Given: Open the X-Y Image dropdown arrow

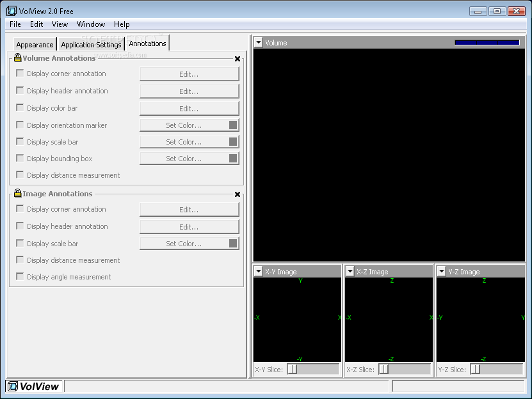Looking at the screenshot, I should tap(259, 272).
